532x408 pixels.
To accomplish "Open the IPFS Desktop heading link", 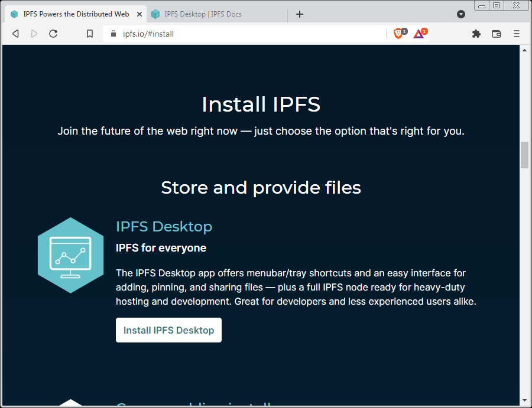I will coord(164,226).
